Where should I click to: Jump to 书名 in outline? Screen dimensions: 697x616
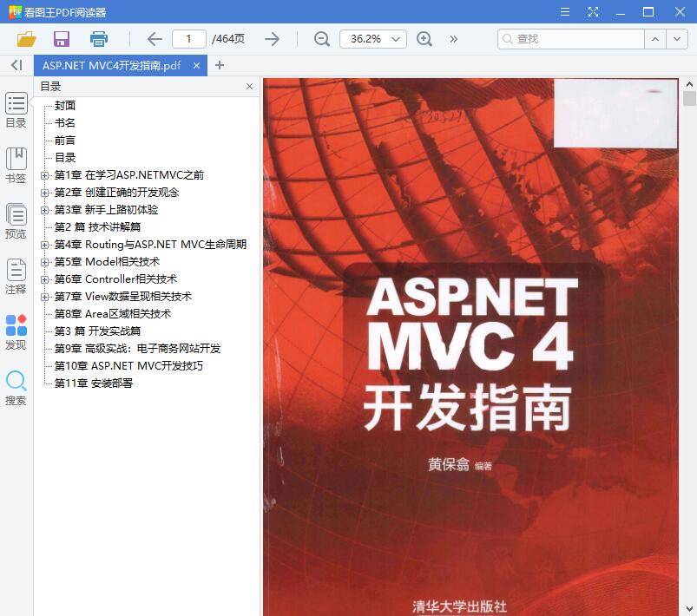pos(65,122)
